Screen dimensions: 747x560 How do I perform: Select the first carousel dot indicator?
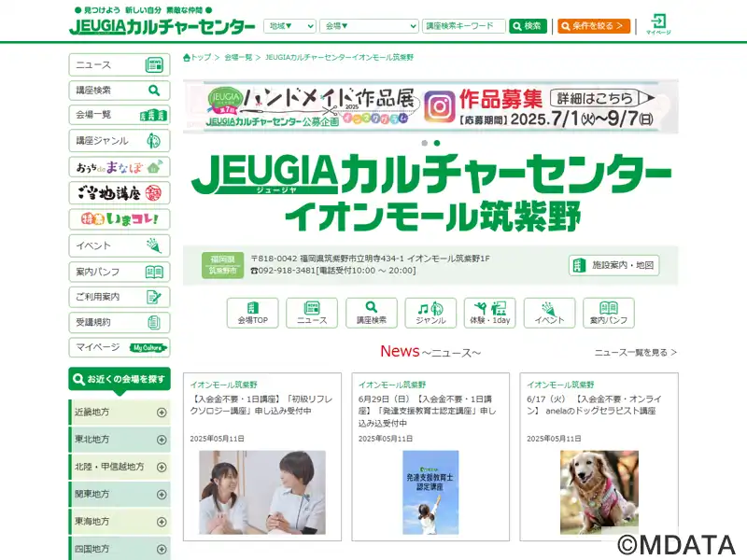click(x=425, y=143)
